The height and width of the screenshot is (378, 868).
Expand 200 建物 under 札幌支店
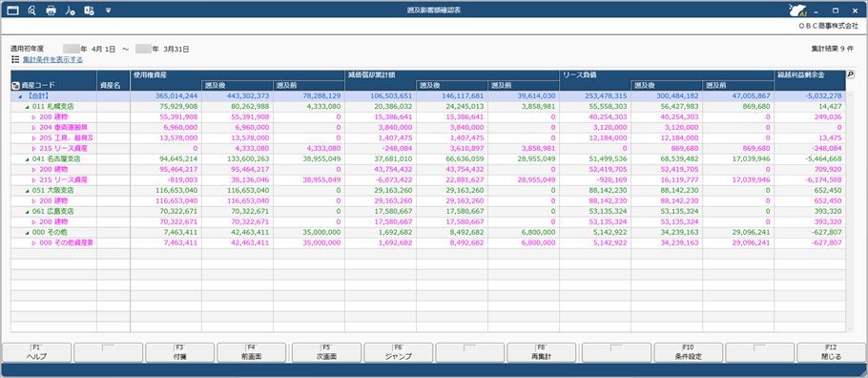tap(33, 117)
